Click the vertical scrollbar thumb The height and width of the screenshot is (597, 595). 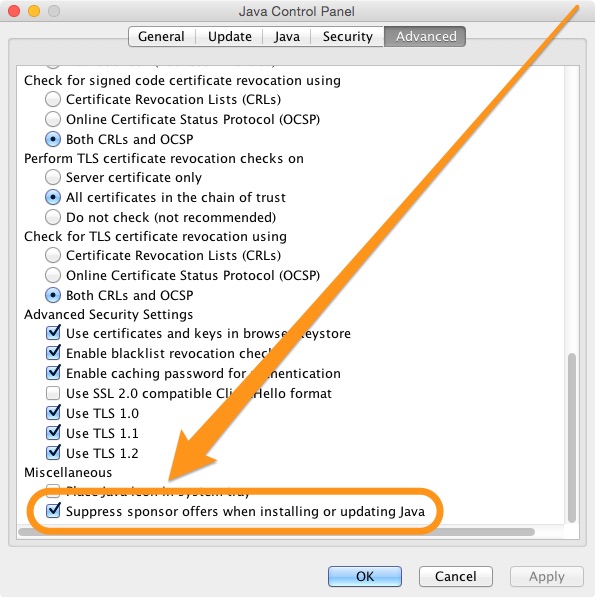[571, 438]
